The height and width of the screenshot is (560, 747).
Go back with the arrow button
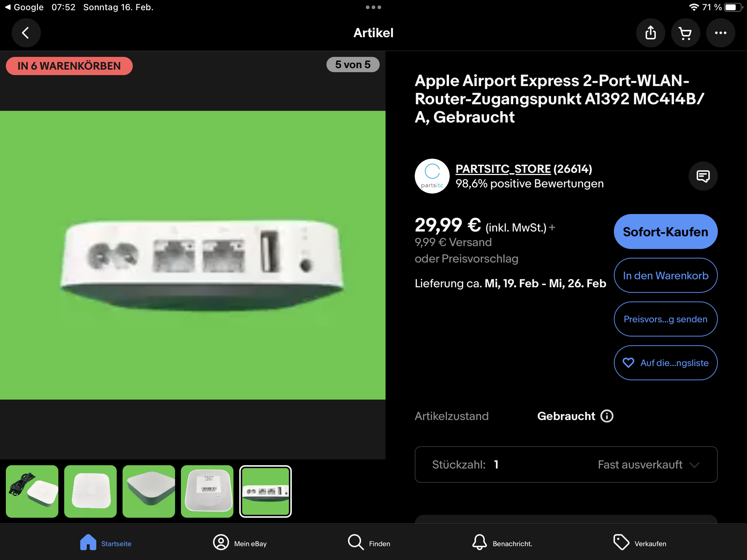(x=26, y=33)
